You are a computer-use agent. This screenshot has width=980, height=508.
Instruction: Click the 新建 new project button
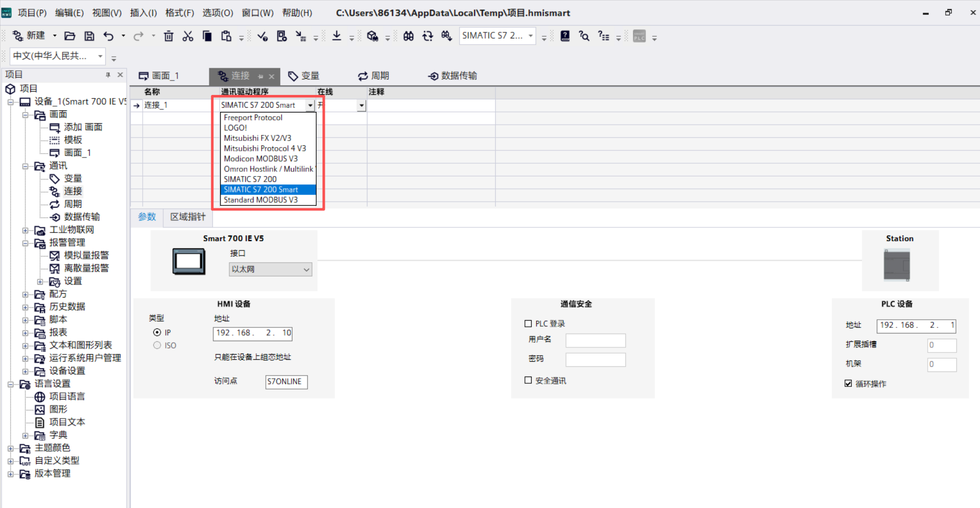click(x=29, y=35)
